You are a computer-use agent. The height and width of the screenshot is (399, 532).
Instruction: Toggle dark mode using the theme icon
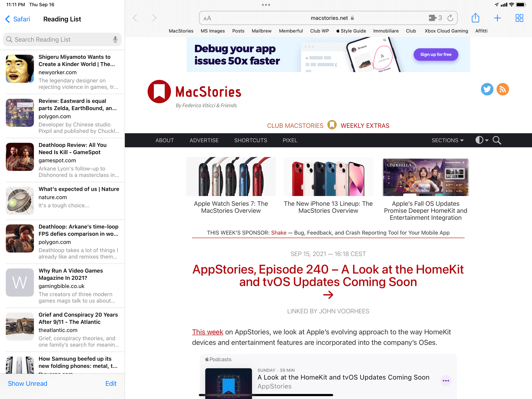(481, 140)
